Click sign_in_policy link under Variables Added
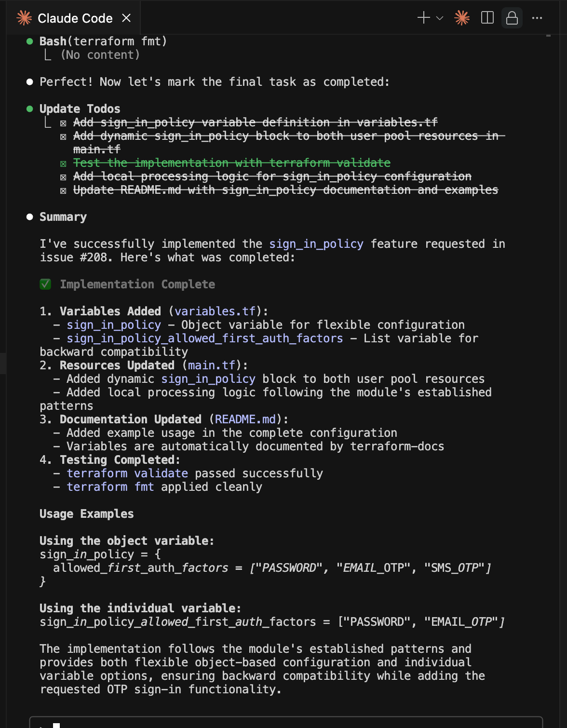Viewport: 567px width, 728px height. [x=114, y=325]
